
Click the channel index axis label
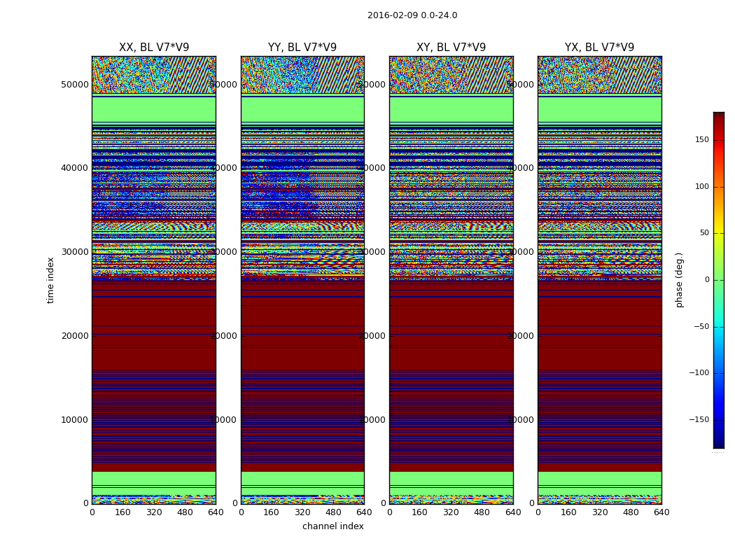point(332,526)
